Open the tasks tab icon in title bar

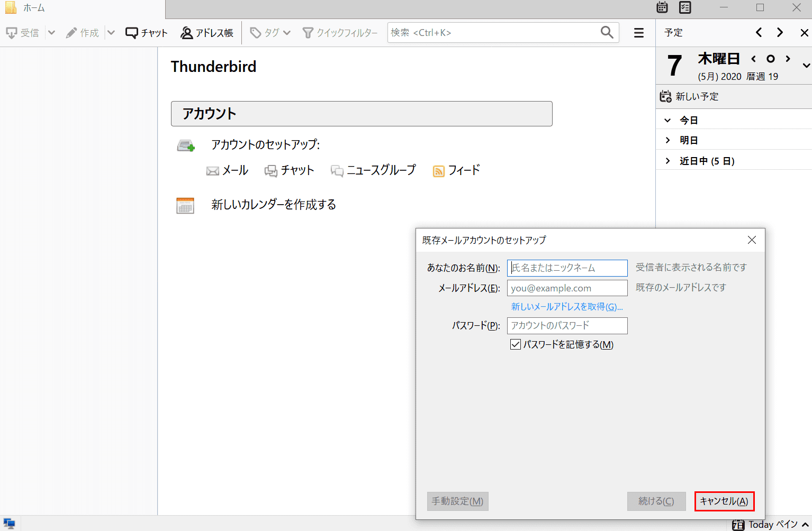point(685,7)
